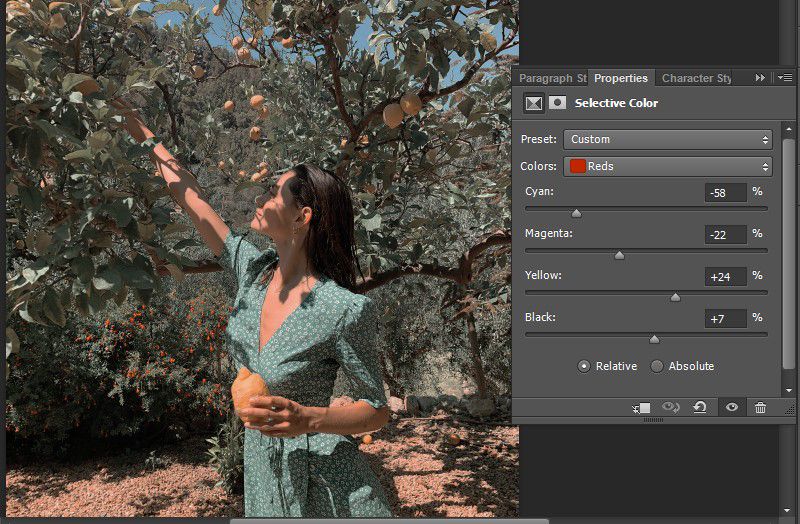
Task: Click the Colors label
Action: point(538,166)
